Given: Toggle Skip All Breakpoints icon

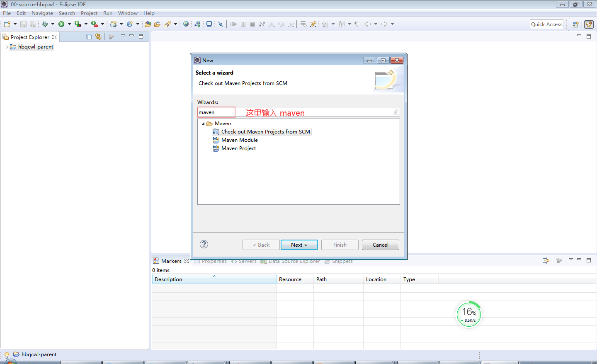Looking at the screenshot, I should 221,24.
